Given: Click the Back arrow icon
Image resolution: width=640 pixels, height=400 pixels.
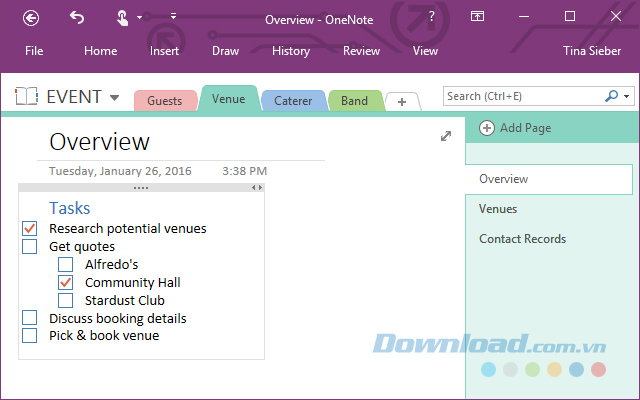Looking at the screenshot, I should [31, 18].
